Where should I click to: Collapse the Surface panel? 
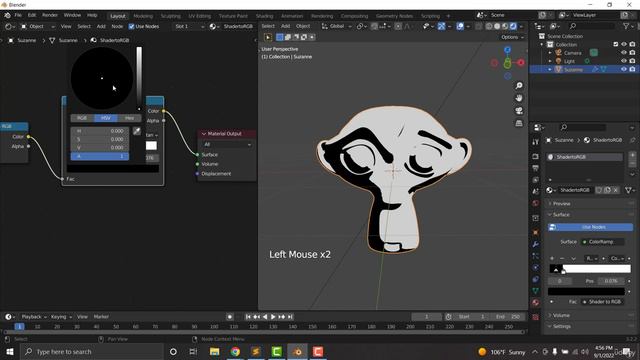[561, 215]
